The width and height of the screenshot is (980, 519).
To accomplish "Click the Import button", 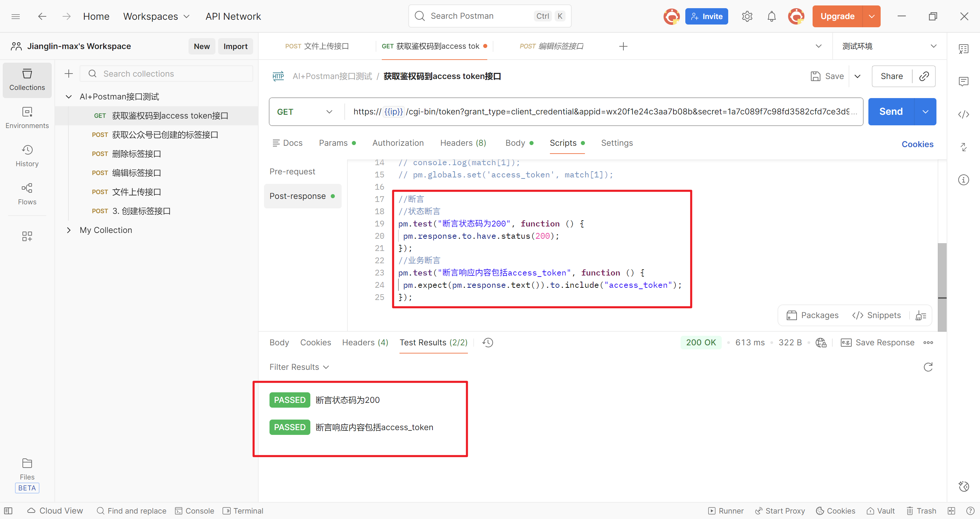I will point(235,46).
